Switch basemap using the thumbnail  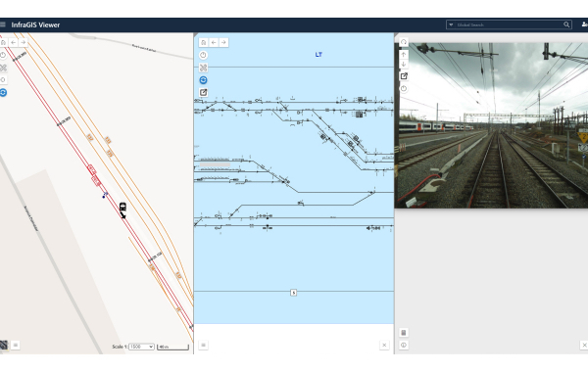coord(4,345)
